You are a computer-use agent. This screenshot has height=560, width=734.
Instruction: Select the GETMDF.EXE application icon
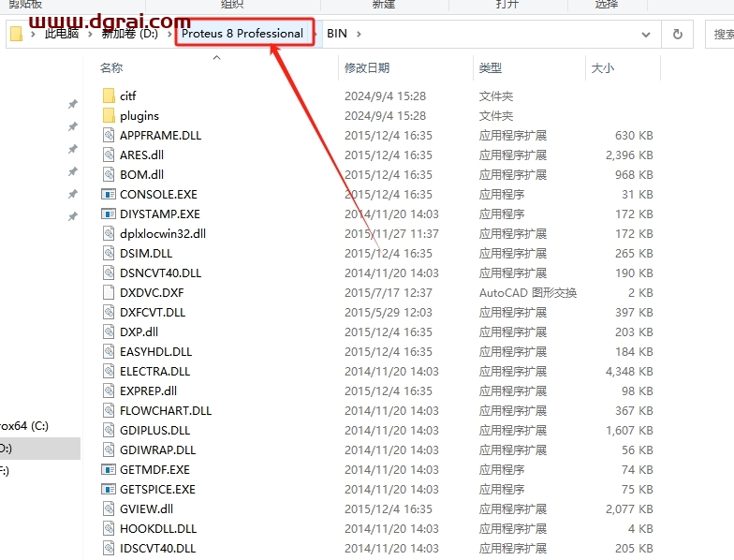tap(109, 470)
